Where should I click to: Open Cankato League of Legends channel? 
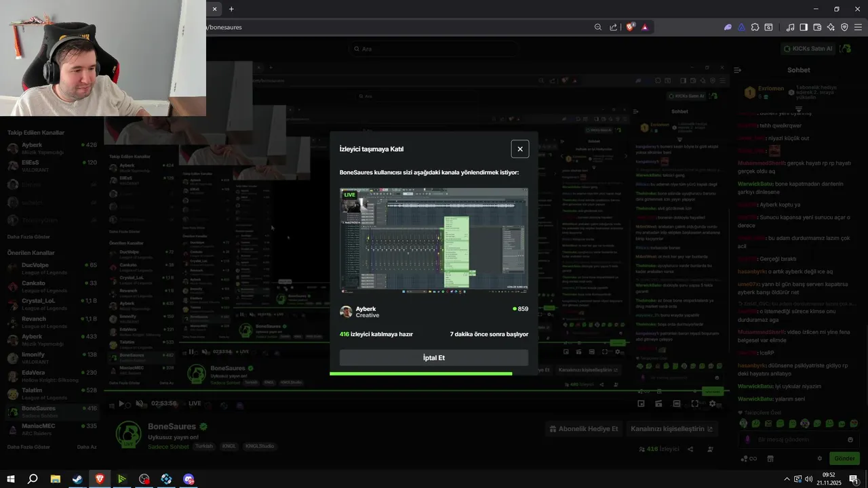52,286
